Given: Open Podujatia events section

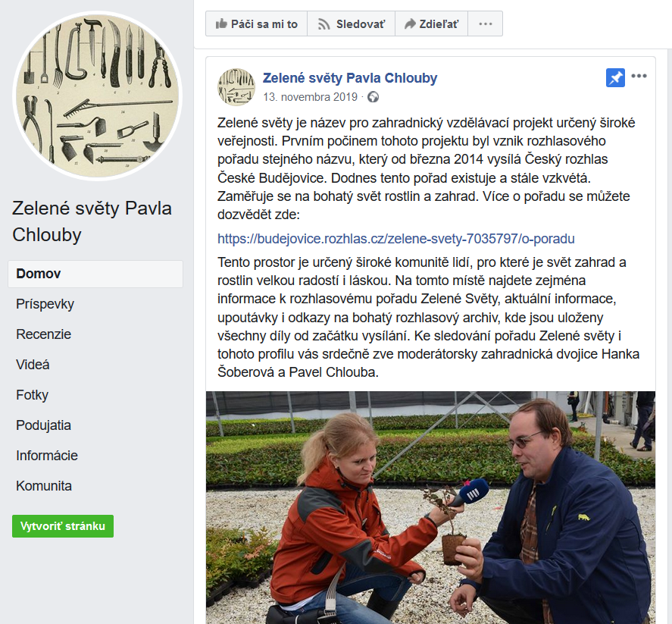Looking at the screenshot, I should pos(43,425).
